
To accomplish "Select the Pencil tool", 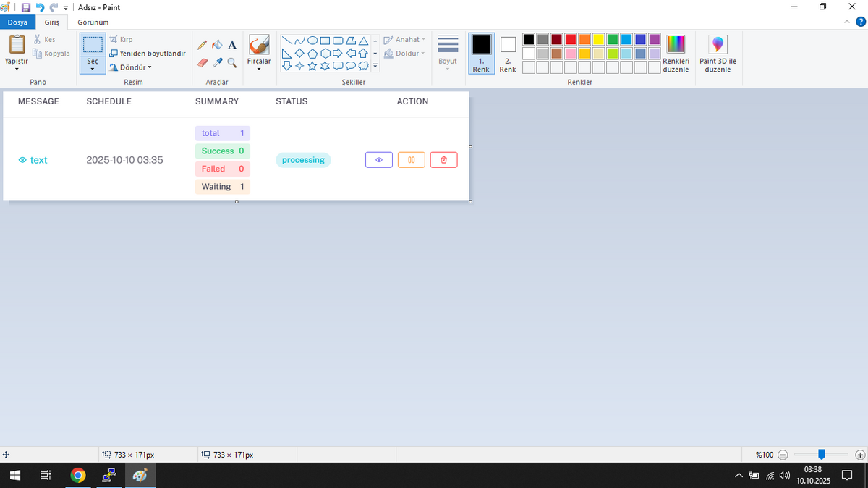I will pos(202,45).
